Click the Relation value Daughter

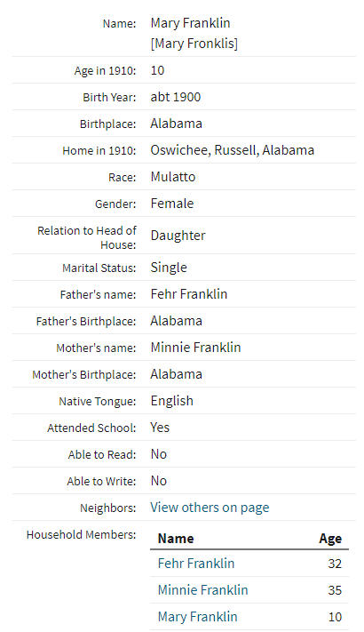tap(178, 236)
